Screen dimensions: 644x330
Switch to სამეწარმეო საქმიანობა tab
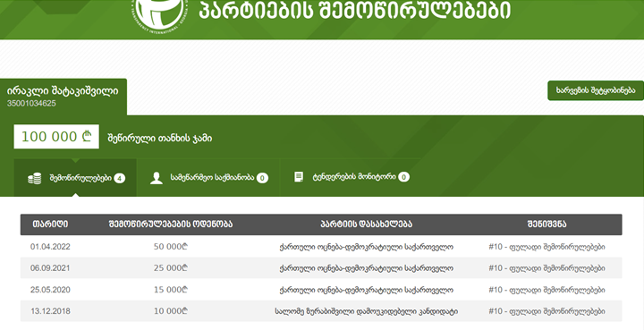(208, 178)
